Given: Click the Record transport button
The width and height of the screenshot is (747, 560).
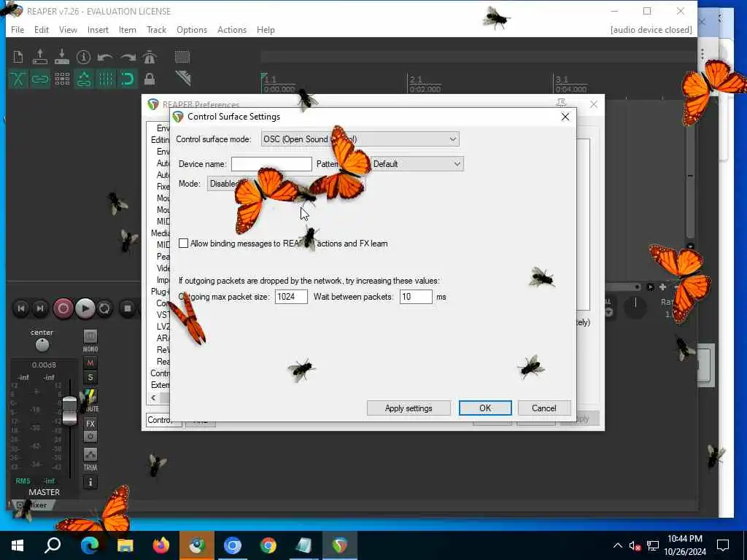Looking at the screenshot, I should pyautogui.click(x=63, y=308).
